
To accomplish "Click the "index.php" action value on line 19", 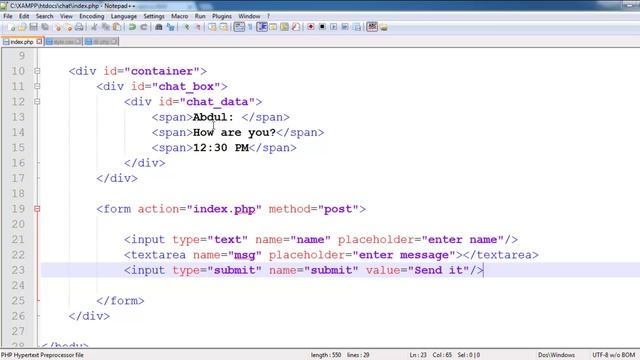I will coord(224,209).
